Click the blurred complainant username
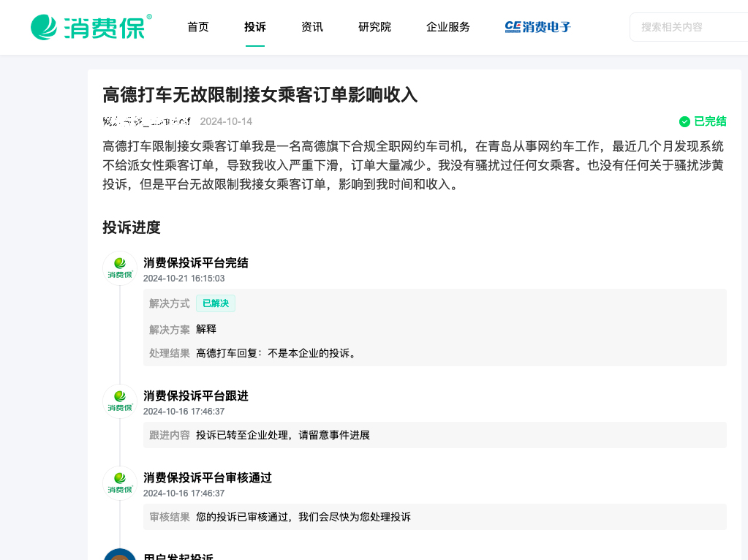This screenshot has width=748, height=560. point(146,121)
